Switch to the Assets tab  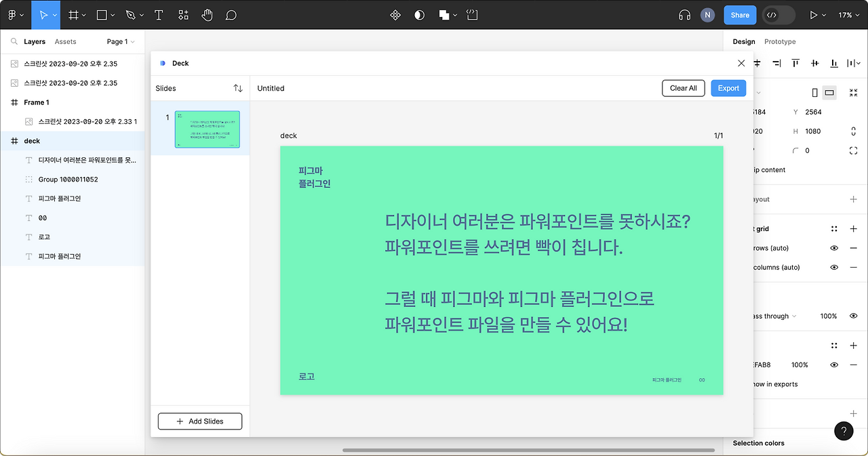65,41
